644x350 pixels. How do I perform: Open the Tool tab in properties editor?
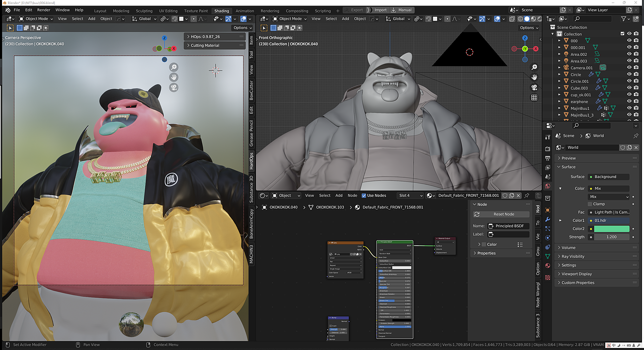click(547, 137)
